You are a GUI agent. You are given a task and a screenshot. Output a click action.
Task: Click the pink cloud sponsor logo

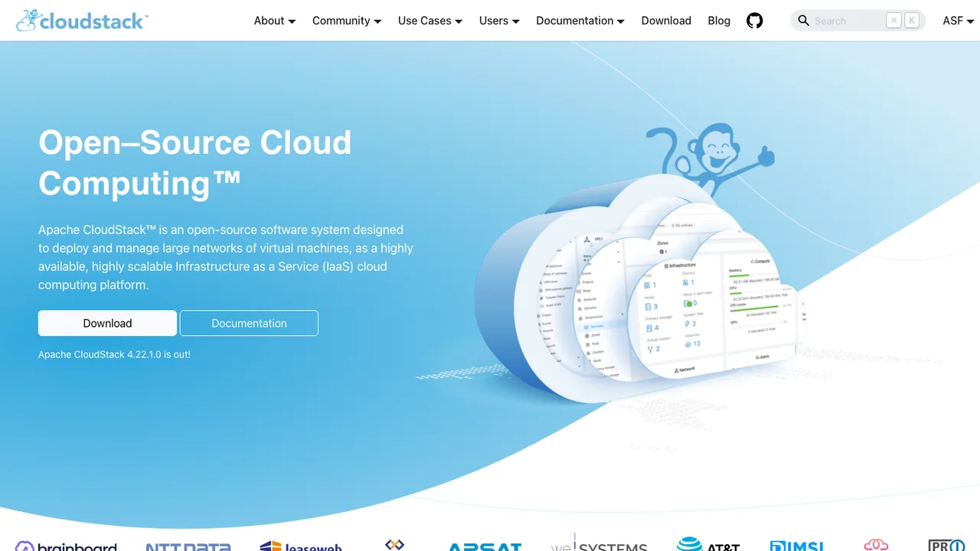(x=876, y=545)
